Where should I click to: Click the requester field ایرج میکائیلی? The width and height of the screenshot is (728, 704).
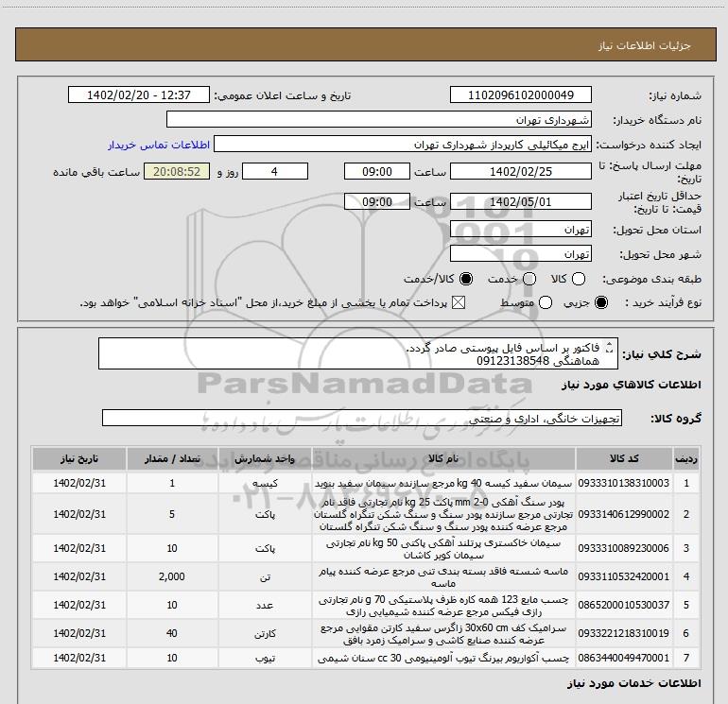coord(403,145)
